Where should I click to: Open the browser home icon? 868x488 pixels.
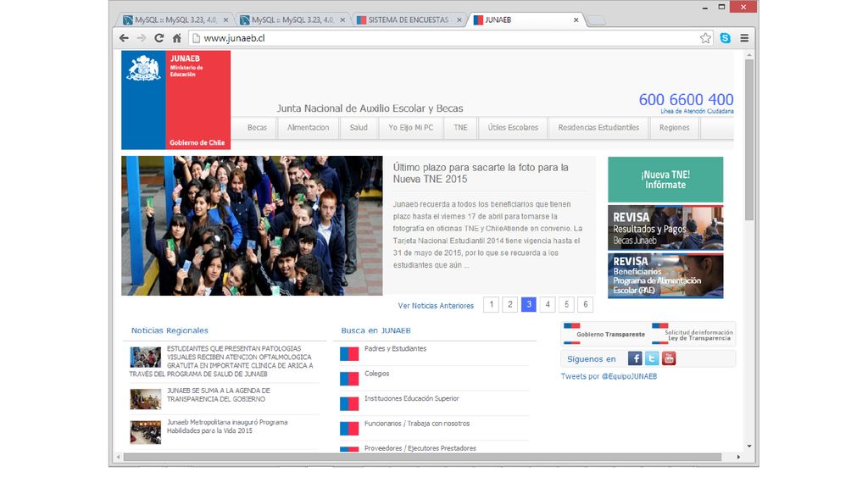point(176,38)
